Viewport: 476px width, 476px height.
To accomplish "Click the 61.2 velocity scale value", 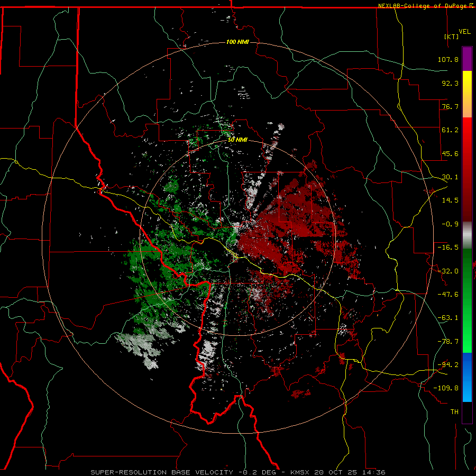I will point(450,130).
